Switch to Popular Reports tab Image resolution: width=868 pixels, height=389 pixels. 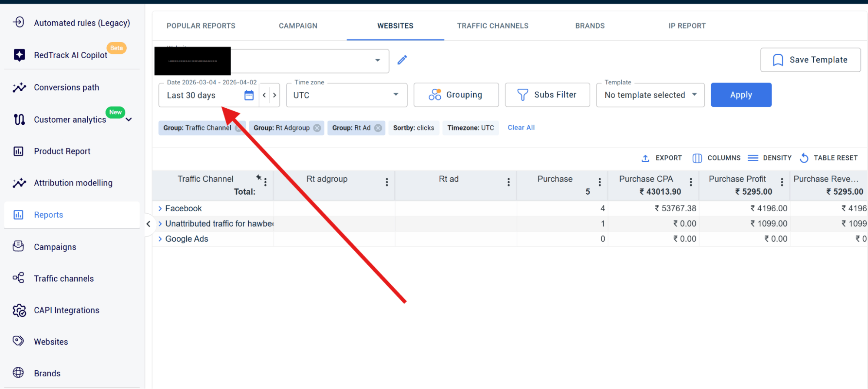(x=201, y=26)
